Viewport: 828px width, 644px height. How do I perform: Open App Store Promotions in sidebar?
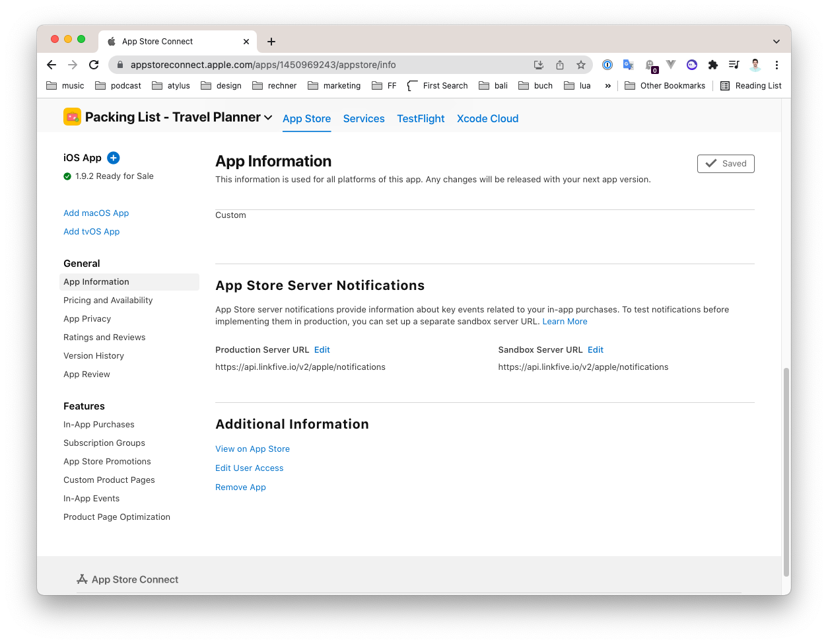(x=107, y=462)
